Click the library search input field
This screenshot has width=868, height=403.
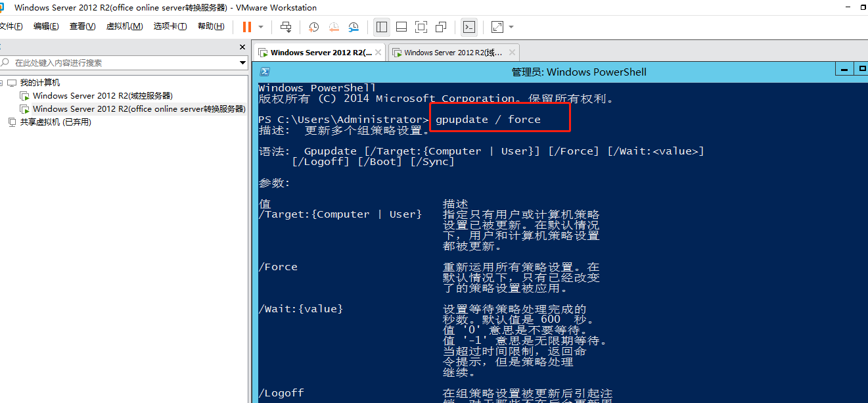[118, 63]
